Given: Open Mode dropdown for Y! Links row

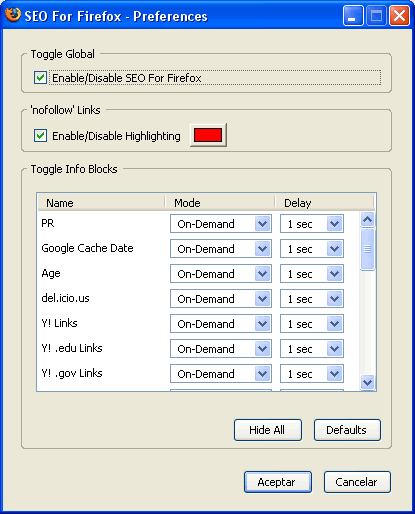Looking at the screenshot, I should point(221,324).
